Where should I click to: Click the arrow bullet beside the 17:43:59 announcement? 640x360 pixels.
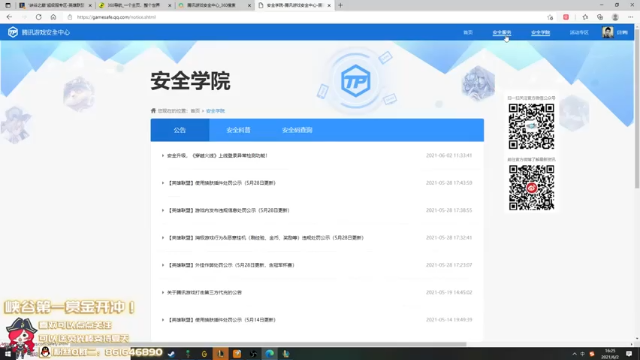tap(162, 183)
